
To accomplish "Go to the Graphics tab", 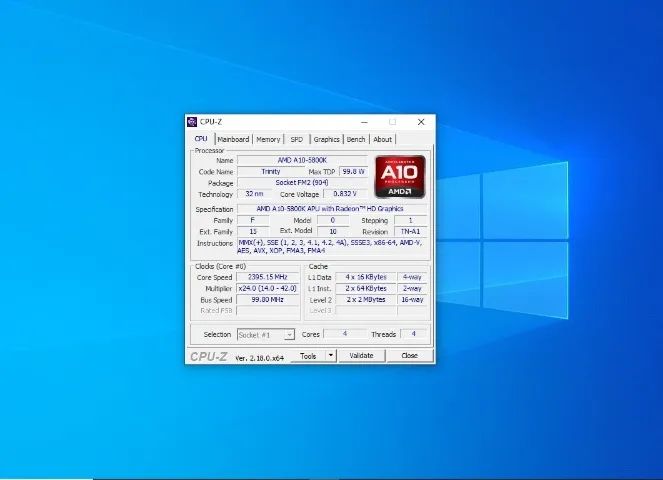I will [x=326, y=139].
